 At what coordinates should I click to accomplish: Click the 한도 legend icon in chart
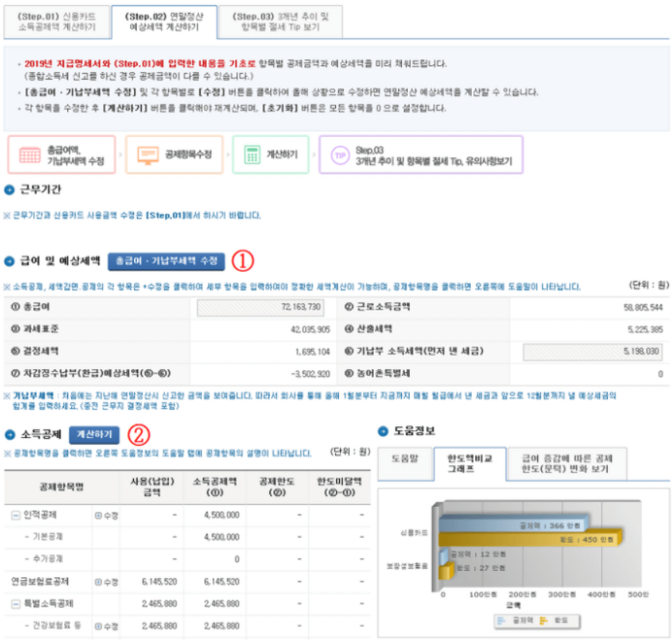click(543, 621)
